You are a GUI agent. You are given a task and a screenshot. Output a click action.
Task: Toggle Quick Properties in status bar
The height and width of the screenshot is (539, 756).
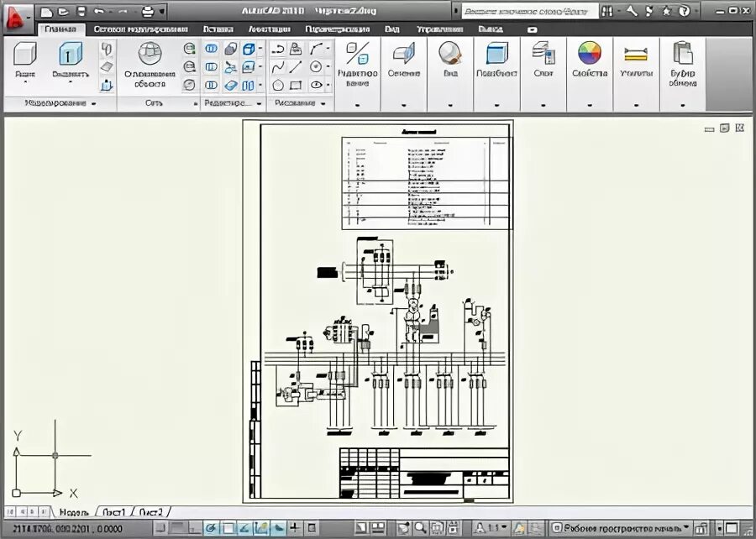312,528
